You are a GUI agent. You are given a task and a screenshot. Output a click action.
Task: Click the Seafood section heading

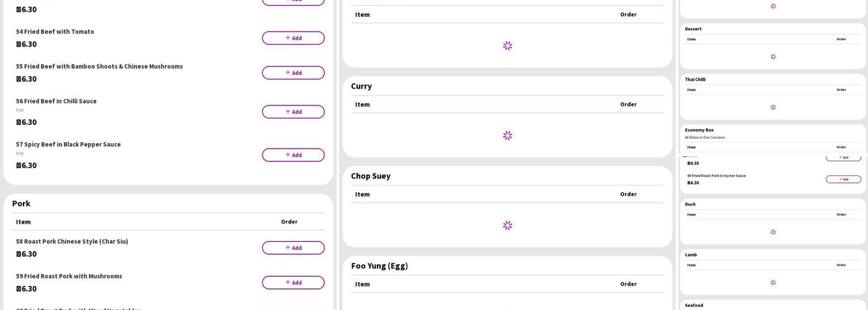[694, 305]
